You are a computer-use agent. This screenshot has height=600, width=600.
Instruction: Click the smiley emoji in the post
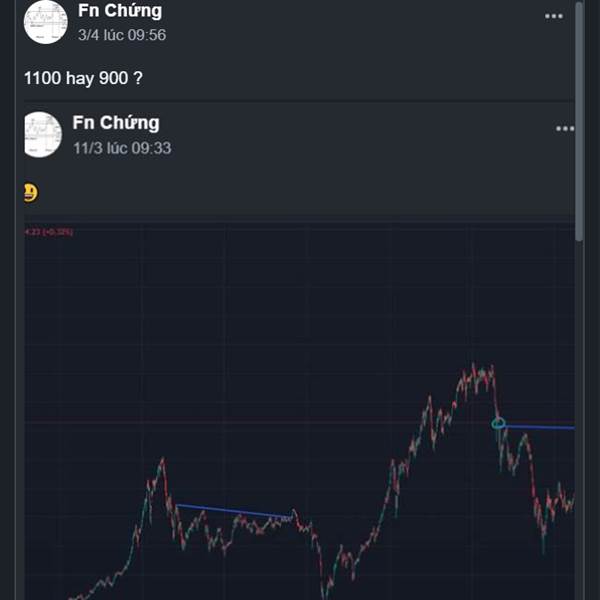click(30, 193)
